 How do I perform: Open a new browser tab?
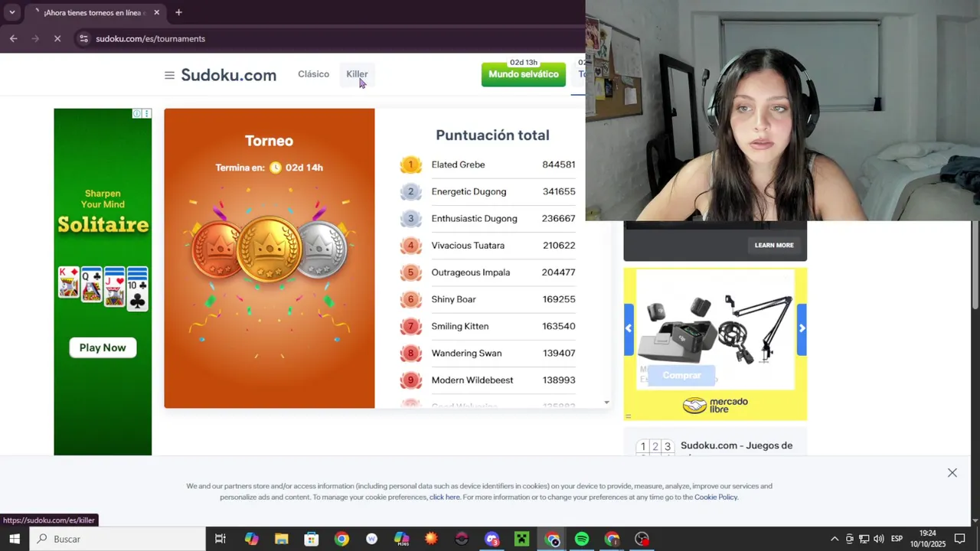(178, 12)
